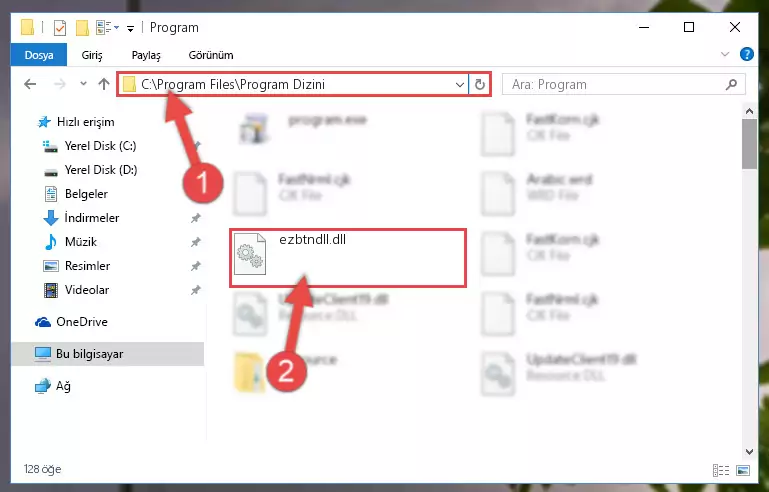The width and height of the screenshot is (769, 492).
Task: Expand the ribbon chevron
Action: [x=725, y=54]
